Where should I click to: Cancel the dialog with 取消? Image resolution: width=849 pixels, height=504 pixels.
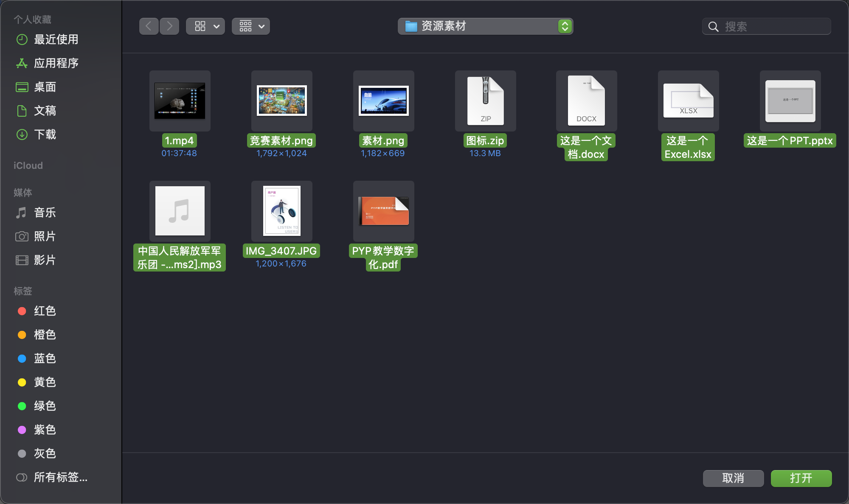point(734,478)
